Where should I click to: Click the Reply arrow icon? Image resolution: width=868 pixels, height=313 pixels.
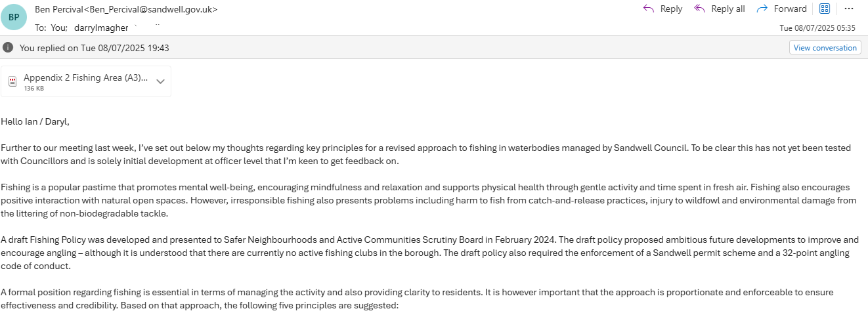click(x=649, y=9)
